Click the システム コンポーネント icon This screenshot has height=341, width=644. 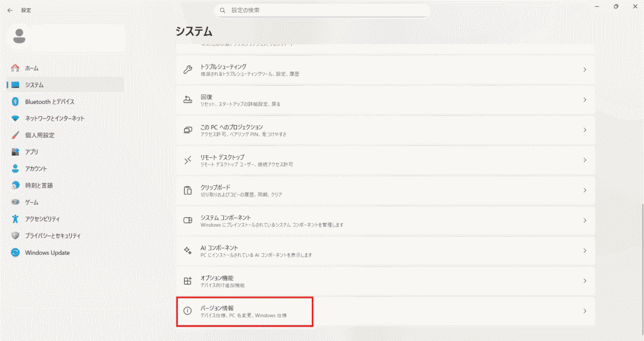[x=187, y=220]
